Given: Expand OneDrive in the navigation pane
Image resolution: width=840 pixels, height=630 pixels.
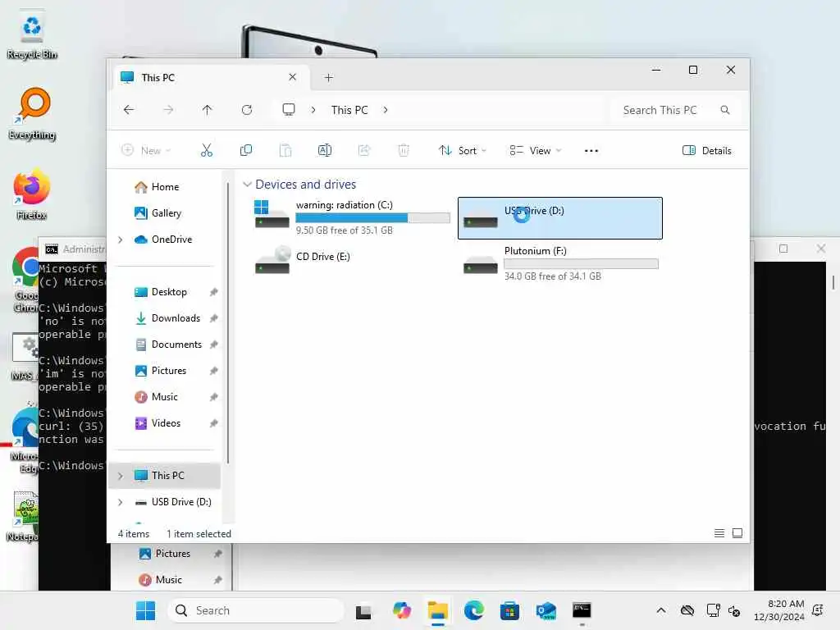Looking at the screenshot, I should [x=121, y=240].
